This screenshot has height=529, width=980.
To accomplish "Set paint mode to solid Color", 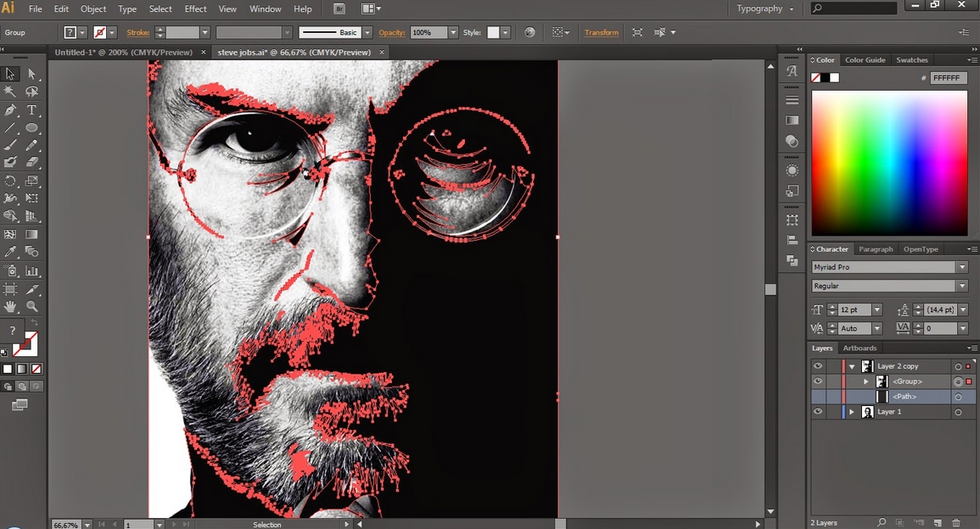I will [x=8, y=369].
